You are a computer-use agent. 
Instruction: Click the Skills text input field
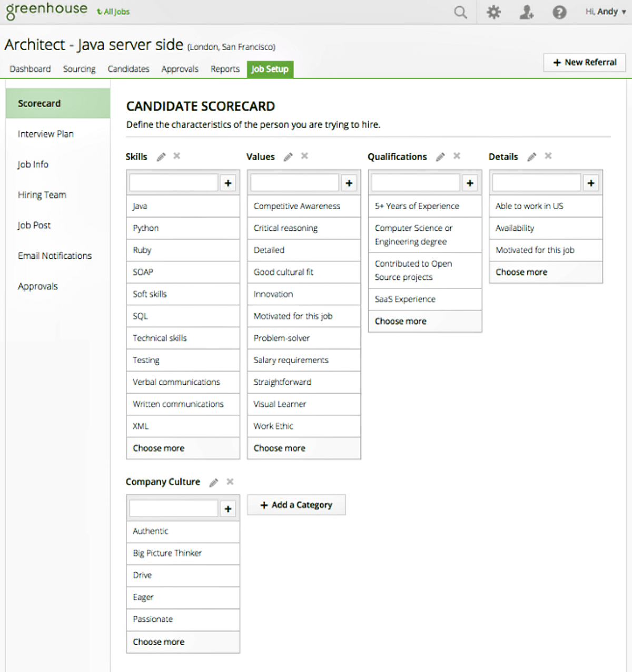tap(174, 182)
